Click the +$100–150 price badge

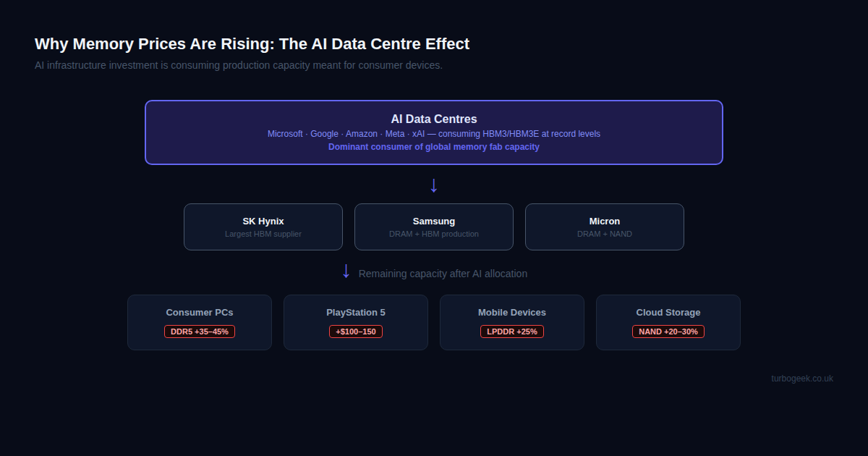[x=356, y=332]
